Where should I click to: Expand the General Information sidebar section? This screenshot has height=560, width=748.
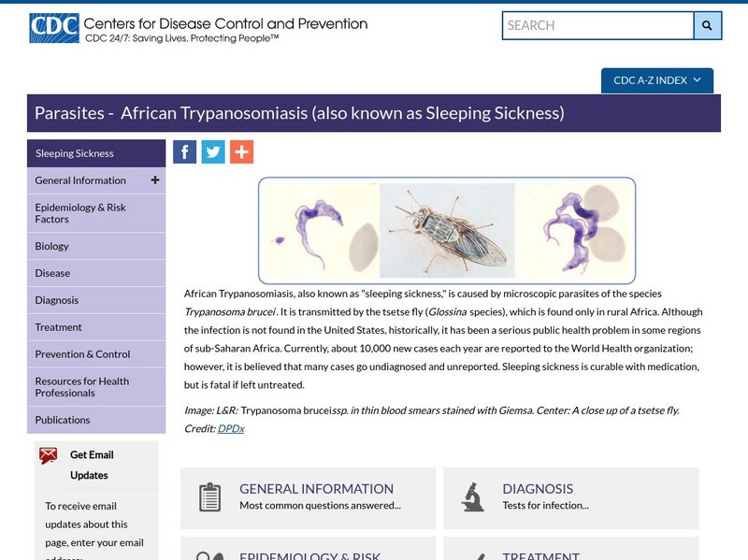pyautogui.click(x=155, y=180)
